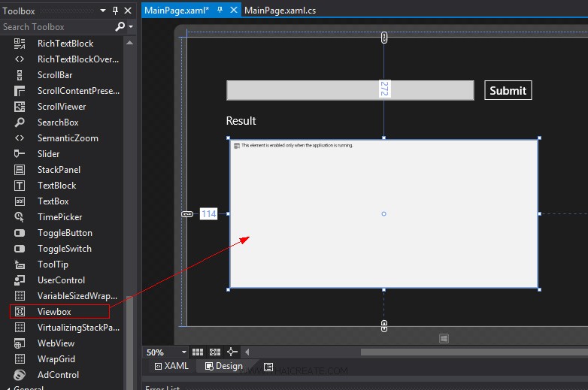588x390 pixels.
Task: Choose the TimePicker control icon
Action: (x=20, y=217)
